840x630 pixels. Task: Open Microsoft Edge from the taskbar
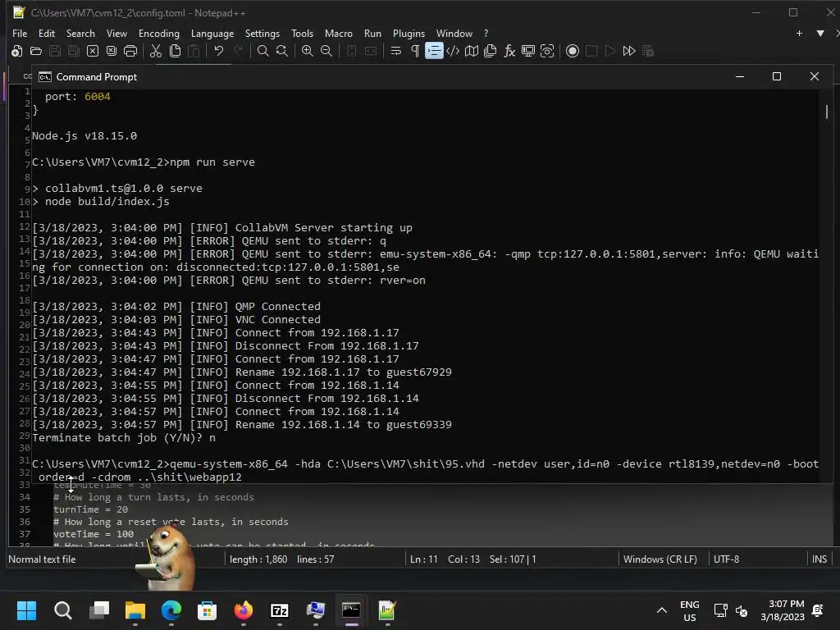171,610
